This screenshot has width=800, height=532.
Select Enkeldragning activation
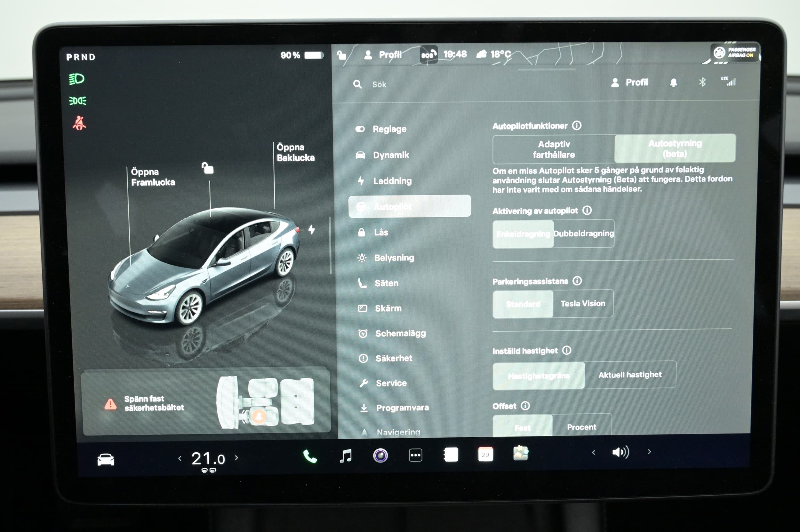(523, 234)
